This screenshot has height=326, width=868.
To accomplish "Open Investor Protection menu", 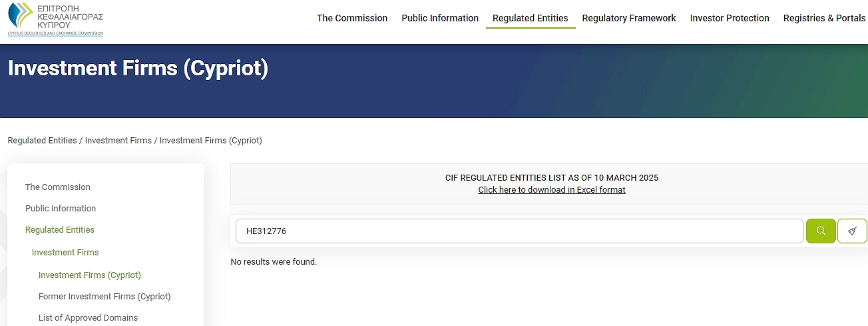I will click(730, 18).
